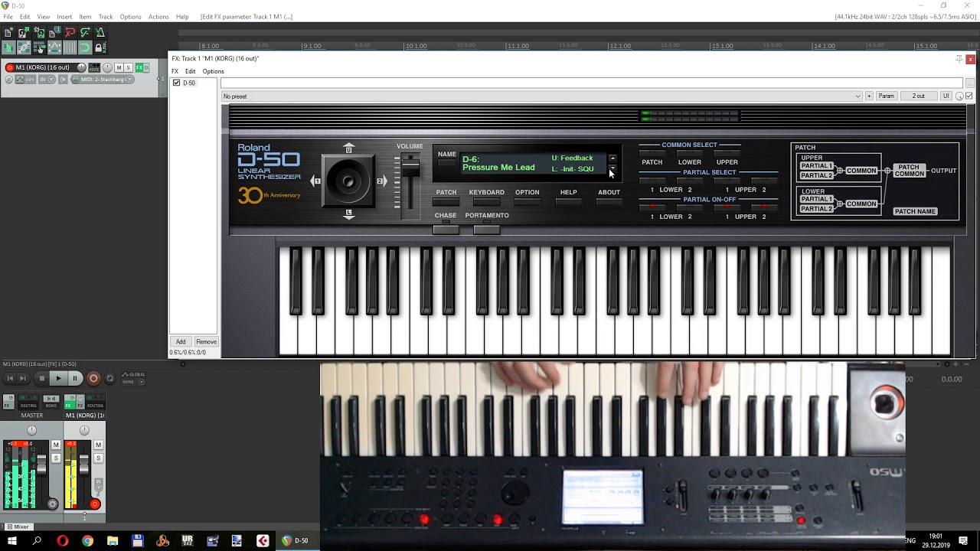Click the Undo toolbar icon
Viewport: 980px width, 551px height.
coord(70,32)
